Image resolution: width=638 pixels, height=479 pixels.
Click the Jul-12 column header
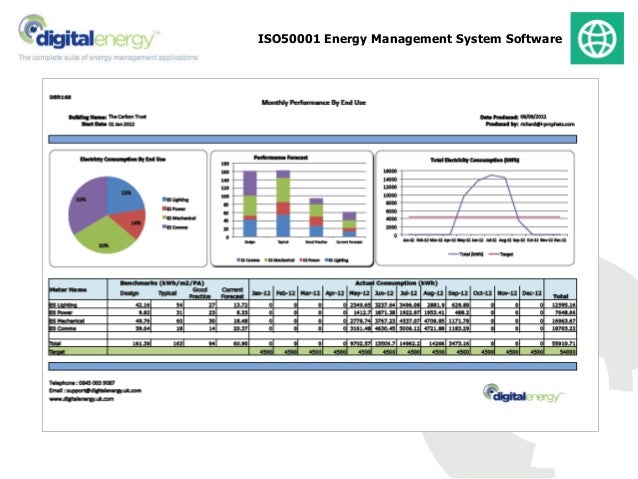(409, 293)
